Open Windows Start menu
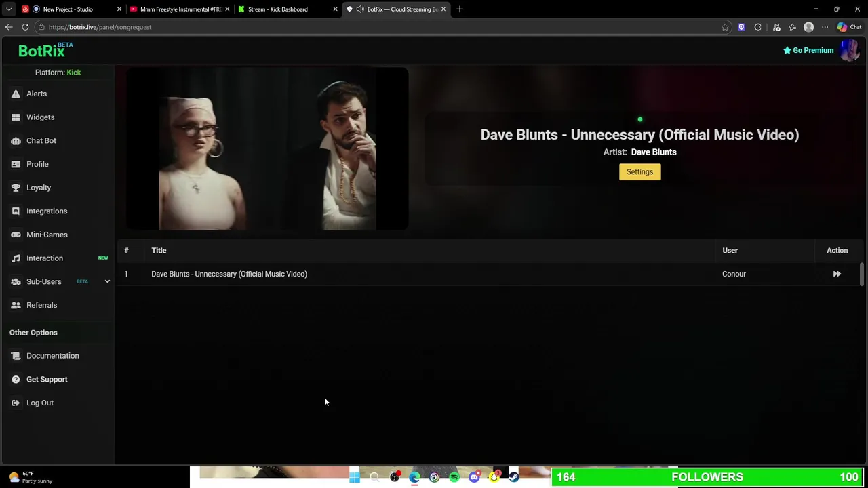Viewport: 868px width, 488px height. point(355,477)
